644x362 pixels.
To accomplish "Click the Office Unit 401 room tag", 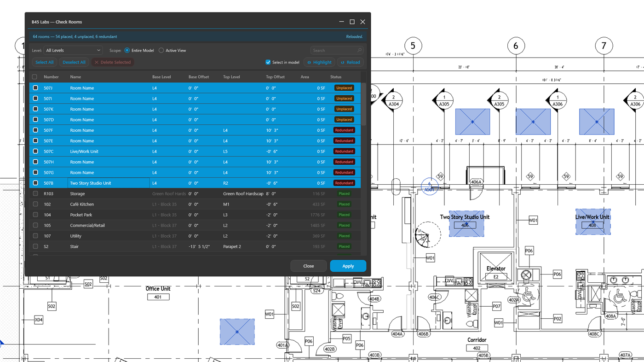I will click(x=158, y=297).
